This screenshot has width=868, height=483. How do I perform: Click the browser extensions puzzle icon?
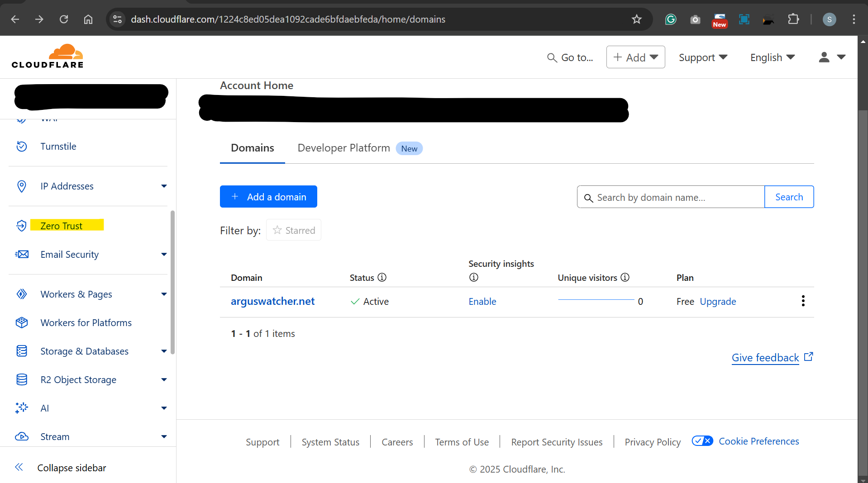793,19
